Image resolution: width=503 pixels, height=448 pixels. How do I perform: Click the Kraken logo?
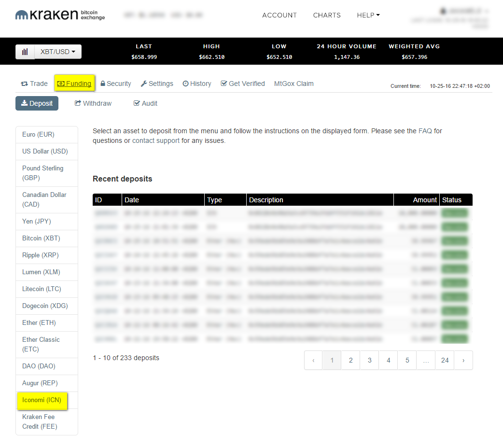click(60, 15)
